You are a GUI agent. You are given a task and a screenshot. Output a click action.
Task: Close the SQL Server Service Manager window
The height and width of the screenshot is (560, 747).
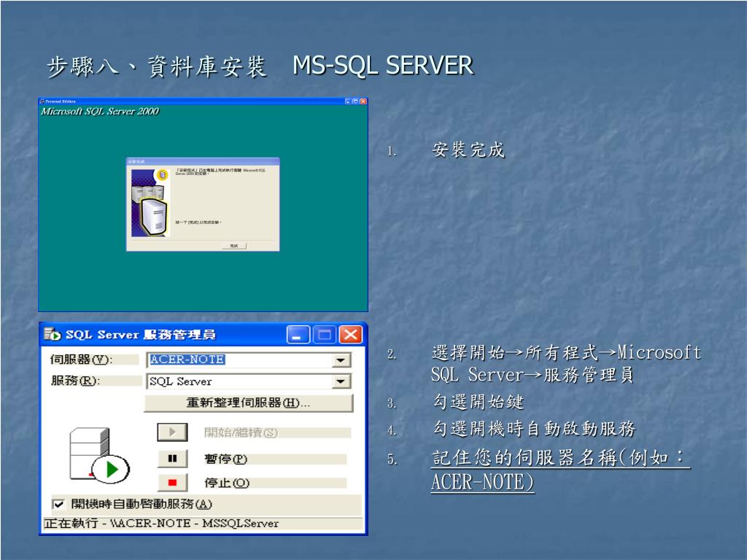tap(351, 335)
